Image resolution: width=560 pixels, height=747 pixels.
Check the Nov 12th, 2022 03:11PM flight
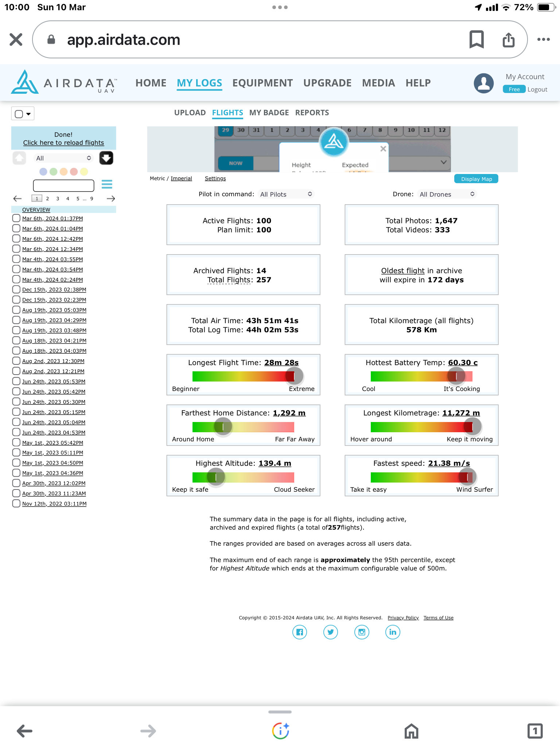[x=16, y=504]
